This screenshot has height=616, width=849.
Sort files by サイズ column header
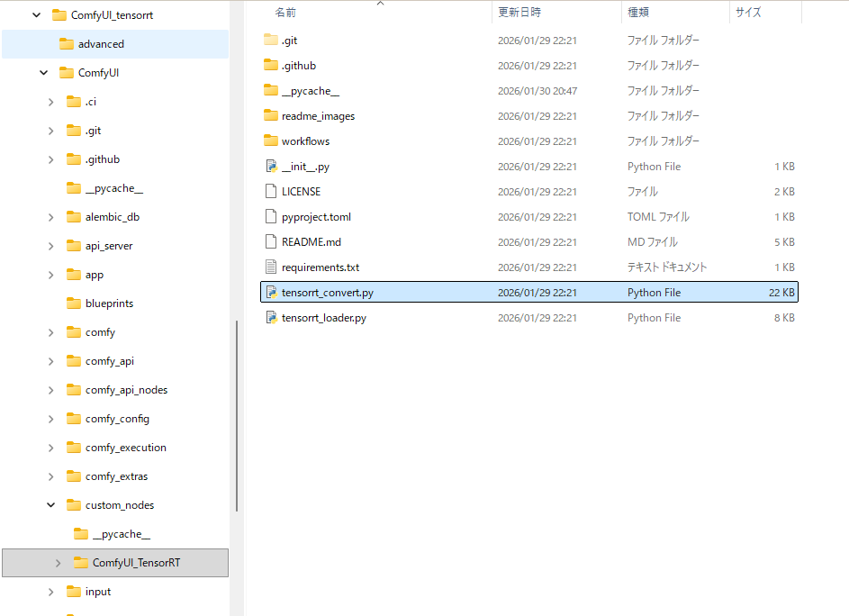pos(748,13)
